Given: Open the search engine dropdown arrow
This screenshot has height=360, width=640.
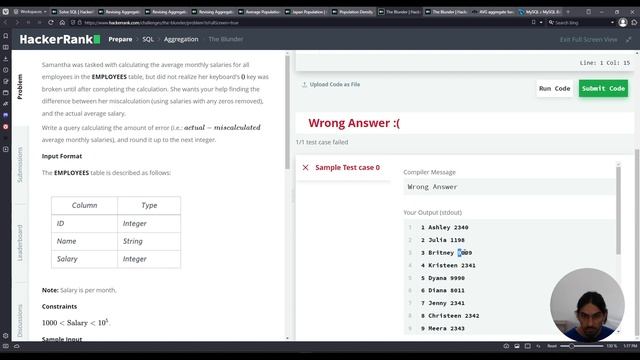Looking at the screenshot, I should [x=612, y=22].
